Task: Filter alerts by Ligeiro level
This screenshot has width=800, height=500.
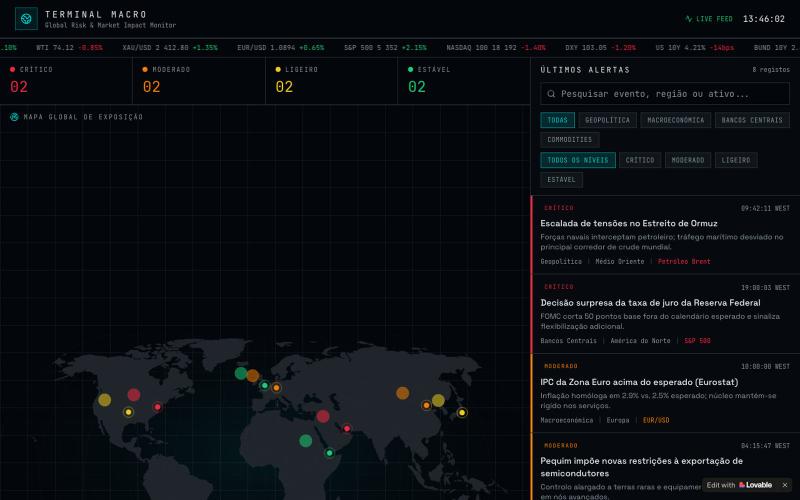Action: coord(736,160)
